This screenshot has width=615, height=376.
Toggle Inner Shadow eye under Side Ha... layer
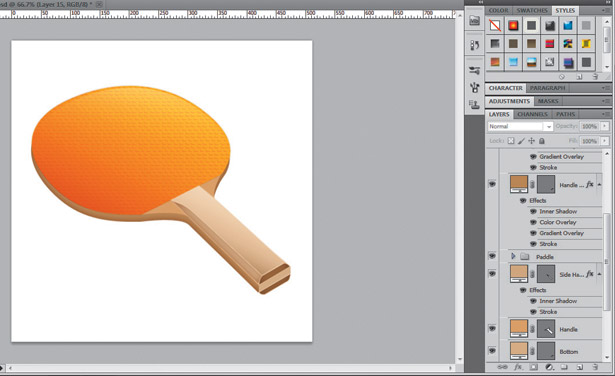pyautogui.click(x=533, y=301)
